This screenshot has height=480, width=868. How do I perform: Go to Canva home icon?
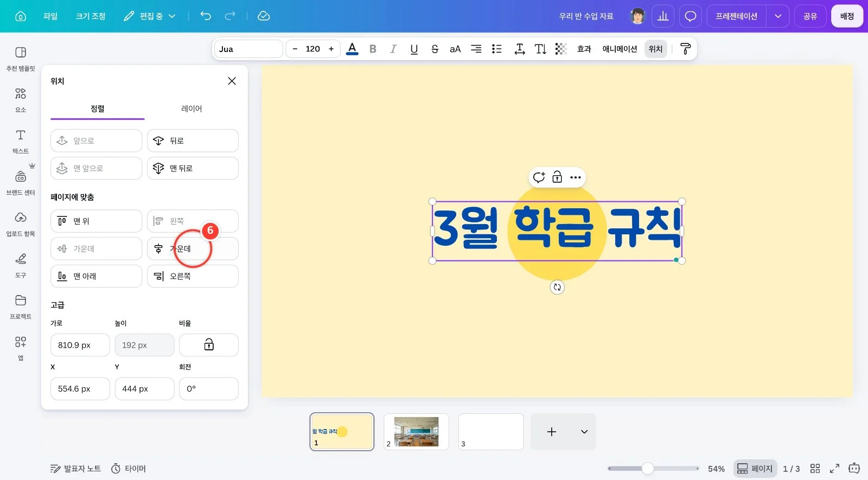(x=21, y=16)
